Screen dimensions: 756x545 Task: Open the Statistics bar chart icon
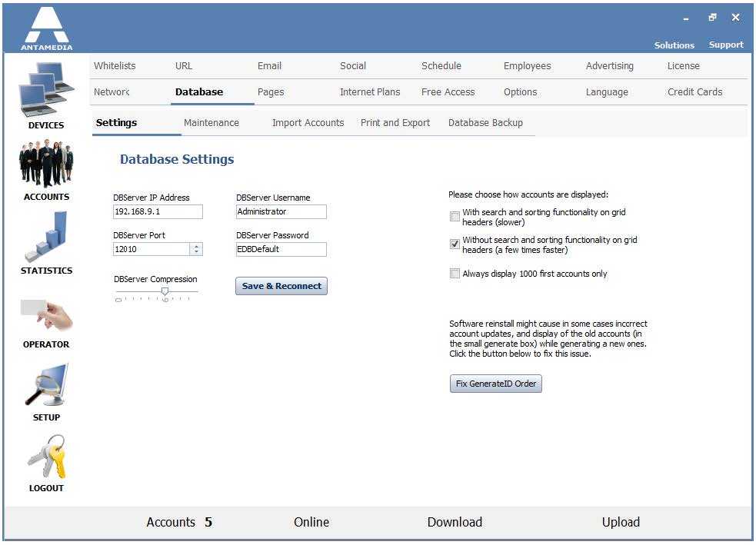pyautogui.click(x=46, y=236)
